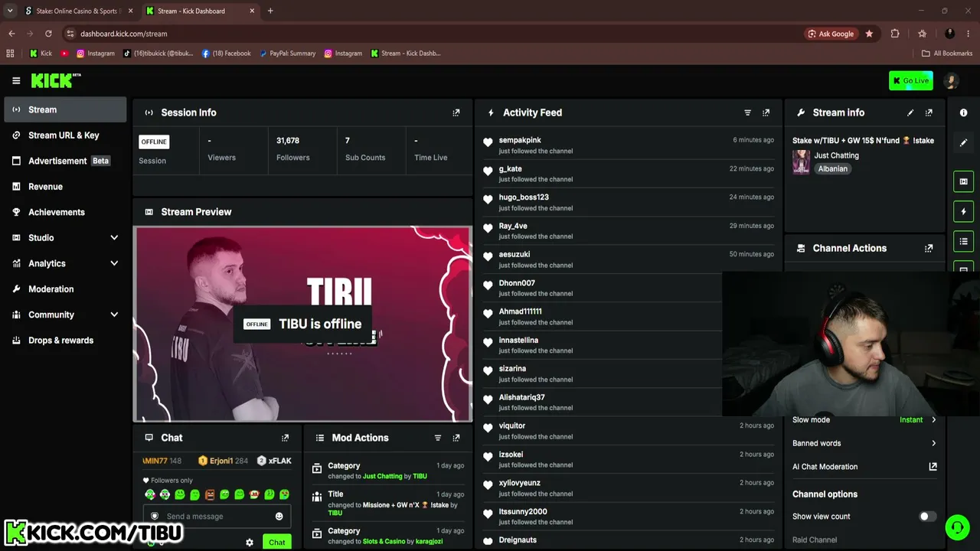This screenshot has height=551, width=980.
Task: Filter the Activity Feed
Action: click(748, 112)
